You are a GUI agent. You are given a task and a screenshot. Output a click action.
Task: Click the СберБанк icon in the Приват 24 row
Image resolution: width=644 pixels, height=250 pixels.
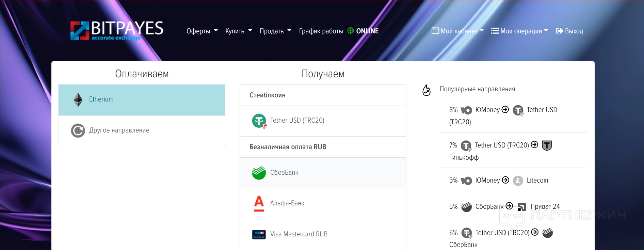(x=466, y=207)
